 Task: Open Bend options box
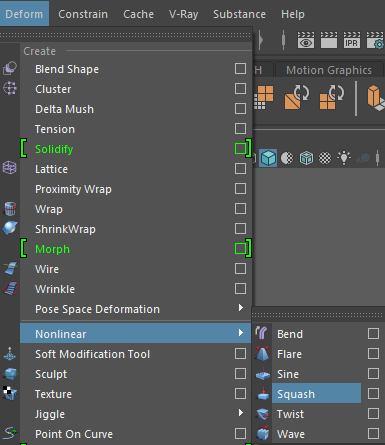pos(373,334)
